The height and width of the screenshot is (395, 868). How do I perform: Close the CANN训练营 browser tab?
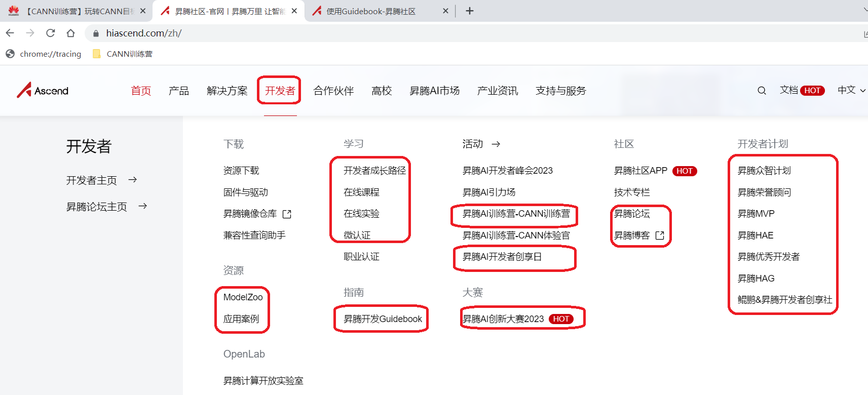pos(143,11)
